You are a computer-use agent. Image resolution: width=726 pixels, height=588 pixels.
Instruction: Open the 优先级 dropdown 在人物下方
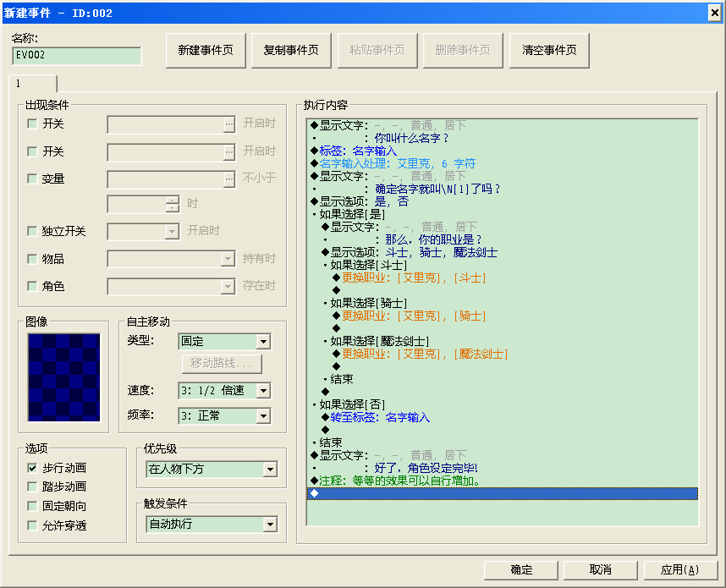click(212, 470)
